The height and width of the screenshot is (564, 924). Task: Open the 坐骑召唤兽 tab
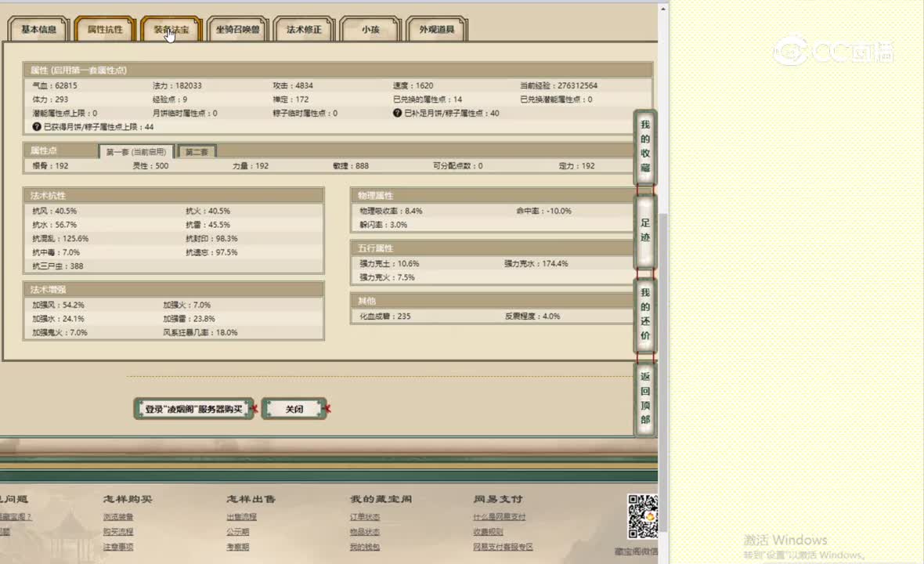coord(237,30)
